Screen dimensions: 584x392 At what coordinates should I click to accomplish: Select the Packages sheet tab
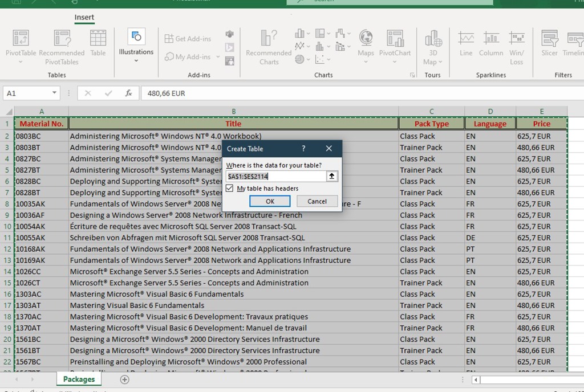(x=79, y=379)
